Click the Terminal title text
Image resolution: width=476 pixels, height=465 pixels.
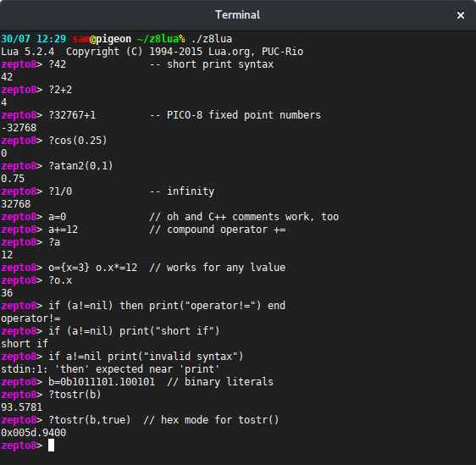click(238, 15)
